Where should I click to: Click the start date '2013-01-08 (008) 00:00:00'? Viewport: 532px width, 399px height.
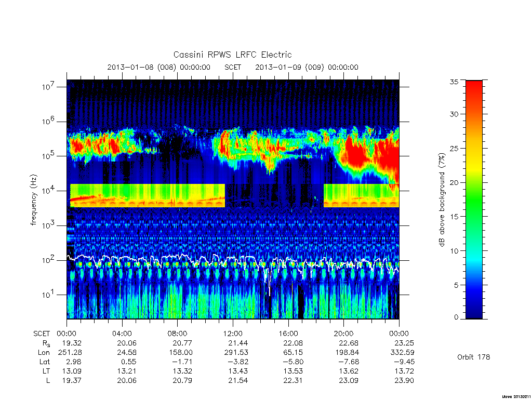coord(159,67)
